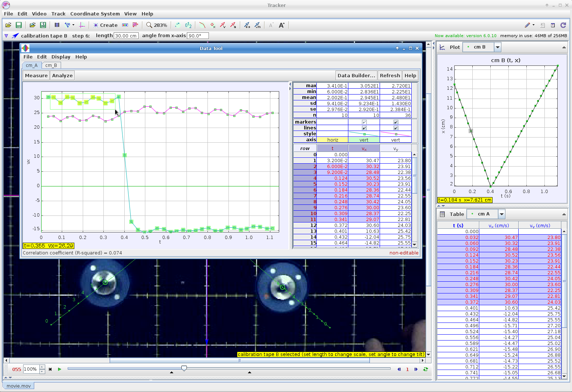Open the Coordinate System menu
572x392 pixels.
tap(95, 14)
